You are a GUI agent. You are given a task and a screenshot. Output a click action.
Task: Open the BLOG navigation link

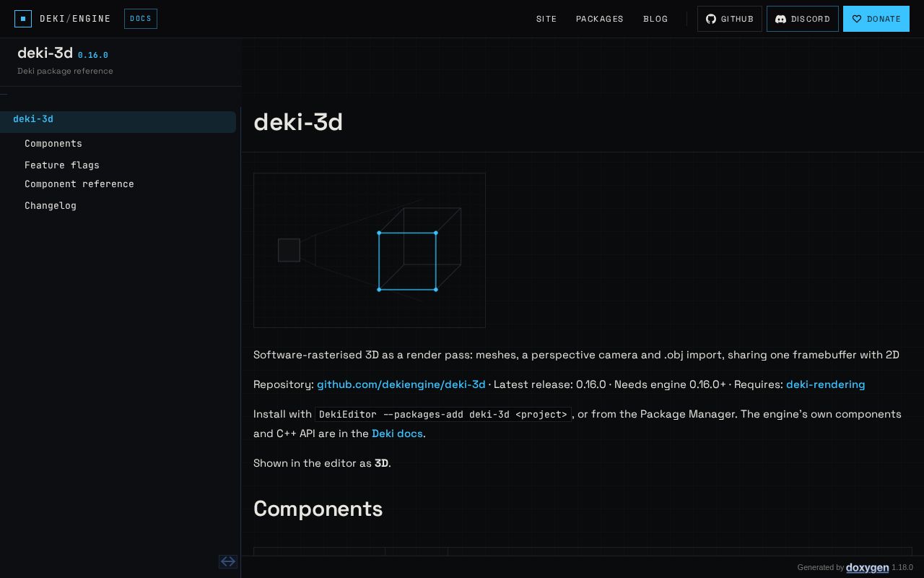[x=655, y=19]
